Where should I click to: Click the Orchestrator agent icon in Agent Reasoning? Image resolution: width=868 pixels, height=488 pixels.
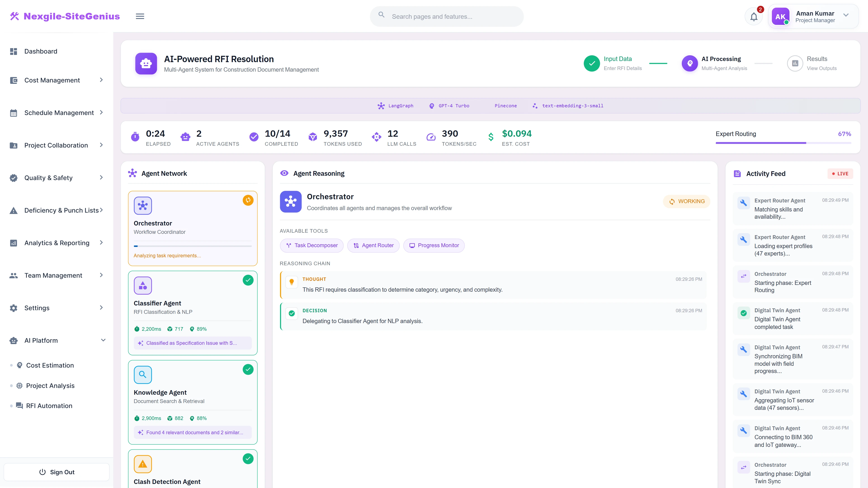(x=290, y=201)
